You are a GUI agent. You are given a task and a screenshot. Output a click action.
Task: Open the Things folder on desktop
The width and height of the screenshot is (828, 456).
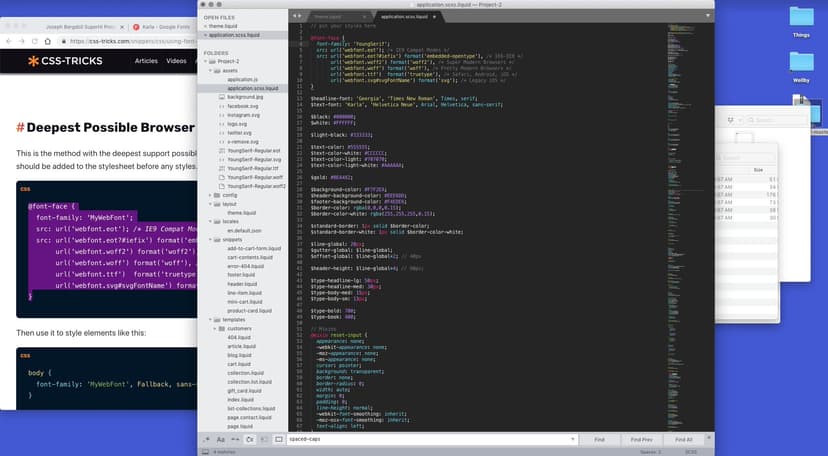point(800,18)
